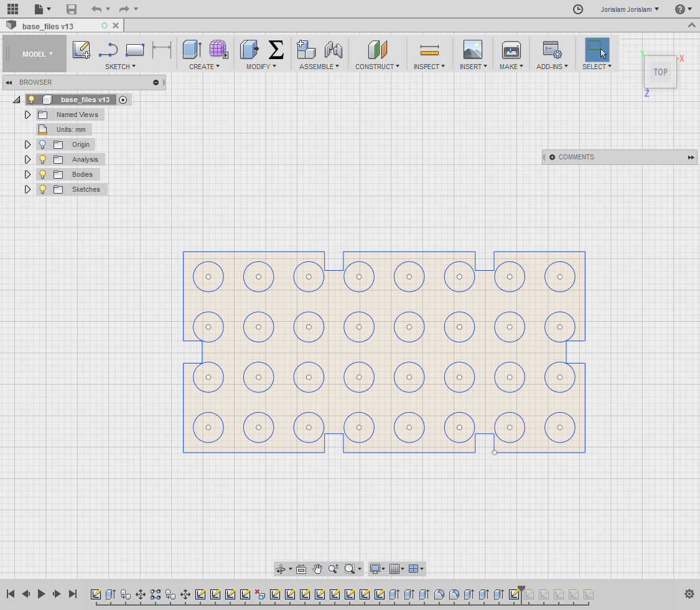The height and width of the screenshot is (610, 700).
Task: Open the Help question mark dropdown
Action: click(x=683, y=9)
